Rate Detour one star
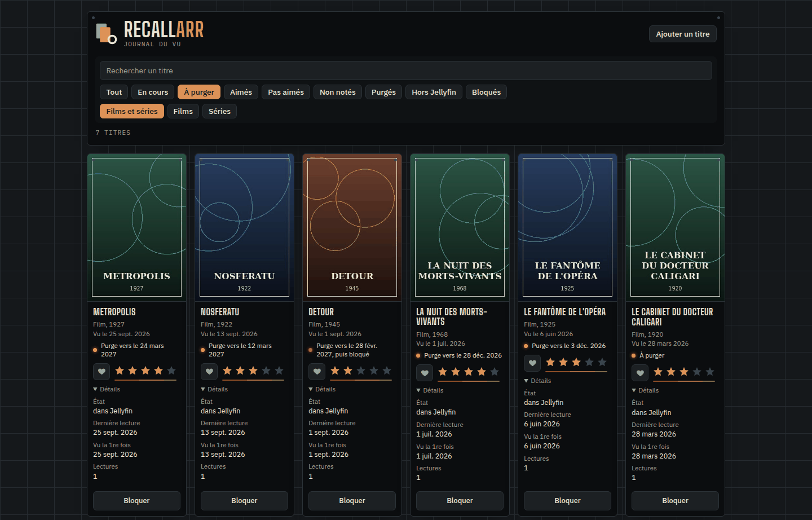The image size is (812, 520). pos(335,371)
